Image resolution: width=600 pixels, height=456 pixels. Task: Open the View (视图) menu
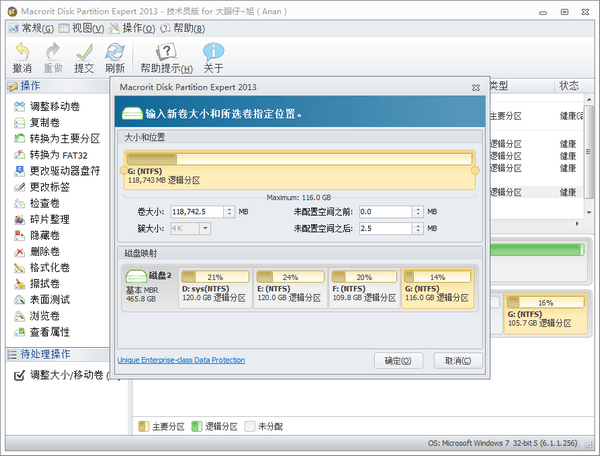point(82,28)
